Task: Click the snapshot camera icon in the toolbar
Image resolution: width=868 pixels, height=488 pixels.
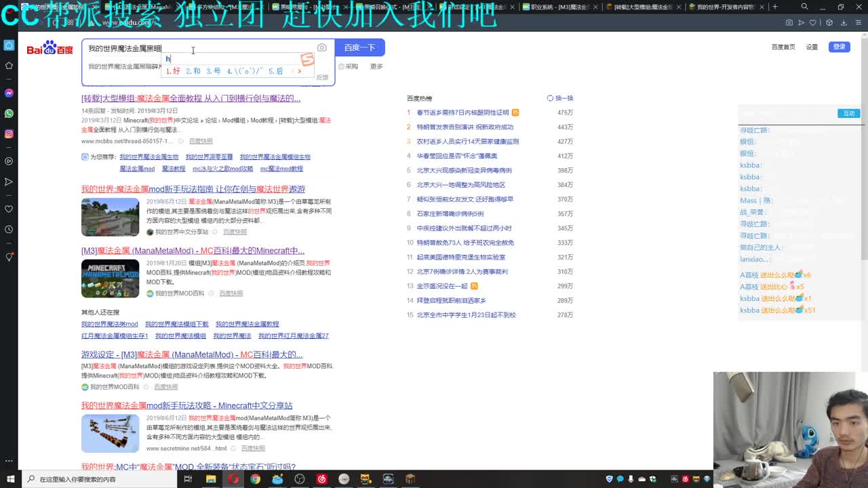Action: 789,22
